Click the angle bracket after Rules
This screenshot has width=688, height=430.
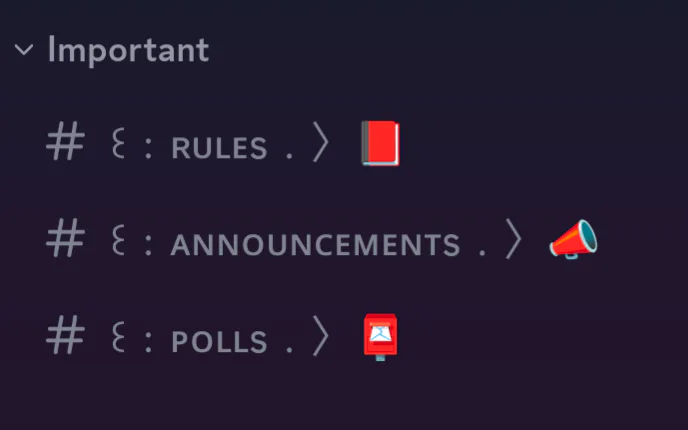click(x=320, y=146)
